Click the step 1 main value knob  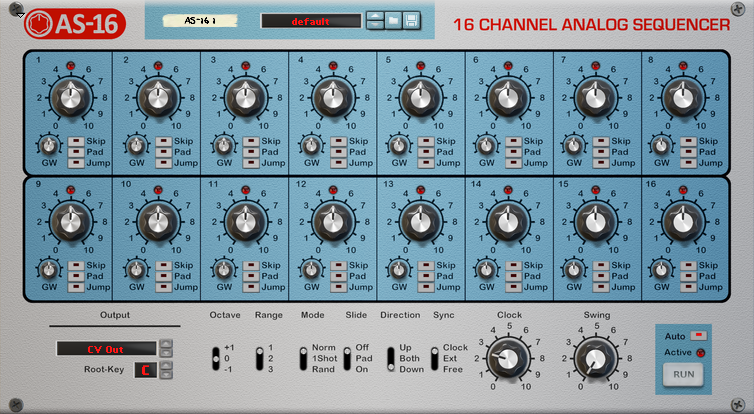pos(71,98)
